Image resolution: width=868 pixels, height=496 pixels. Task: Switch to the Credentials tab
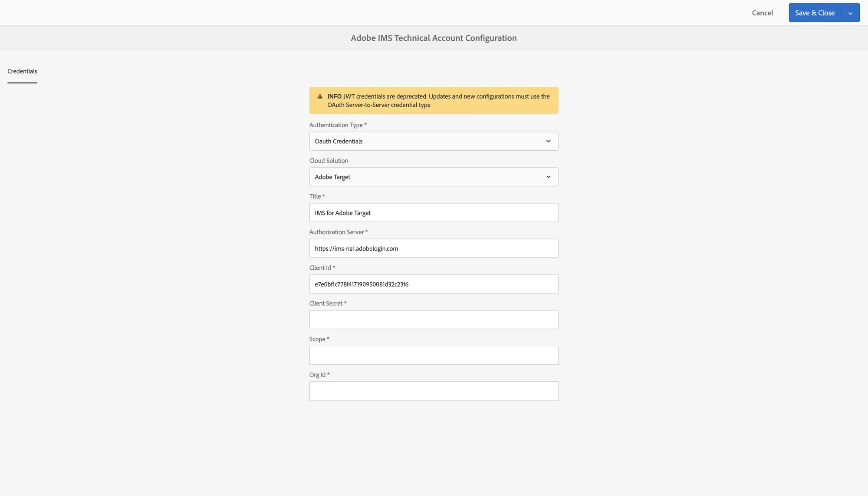[x=22, y=71]
